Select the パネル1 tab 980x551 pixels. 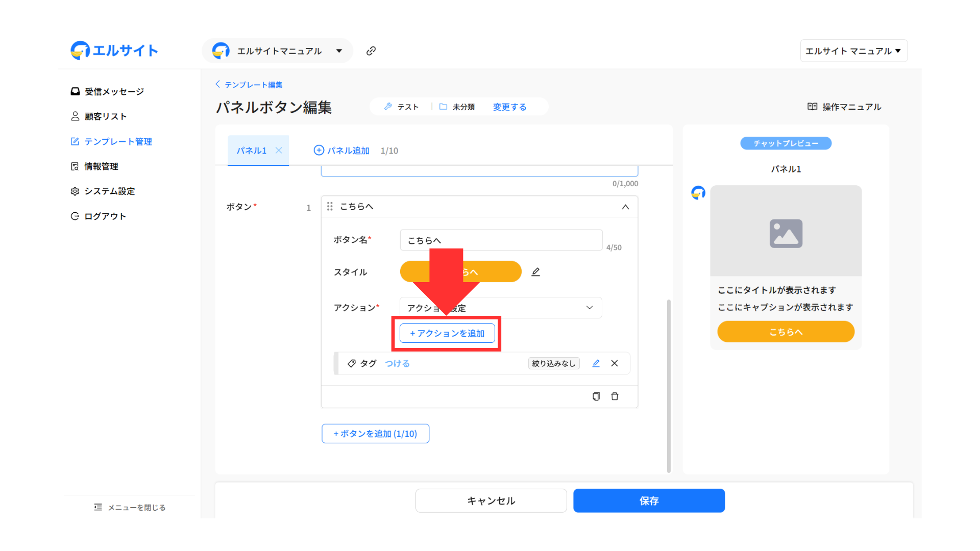251,151
